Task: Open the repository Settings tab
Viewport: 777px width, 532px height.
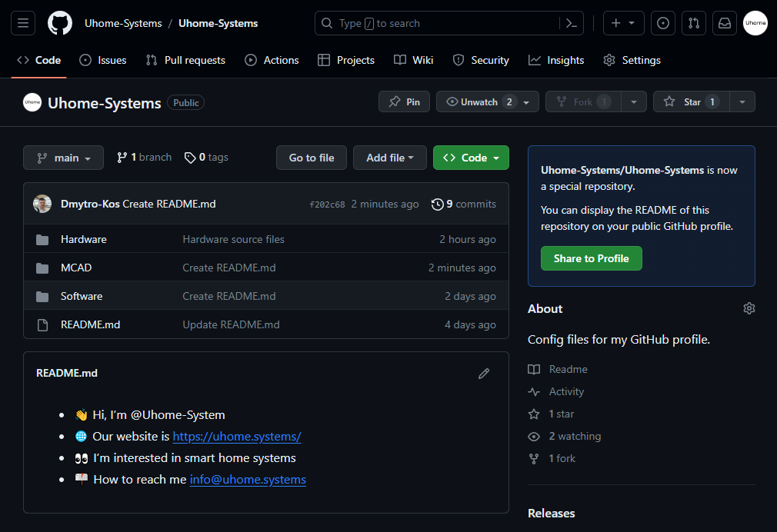Action: pyautogui.click(x=632, y=60)
